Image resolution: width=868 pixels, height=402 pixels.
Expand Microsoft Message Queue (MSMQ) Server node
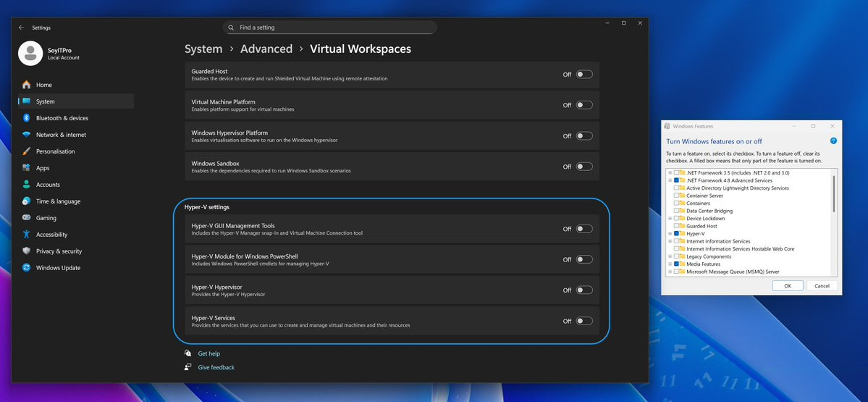tap(670, 272)
